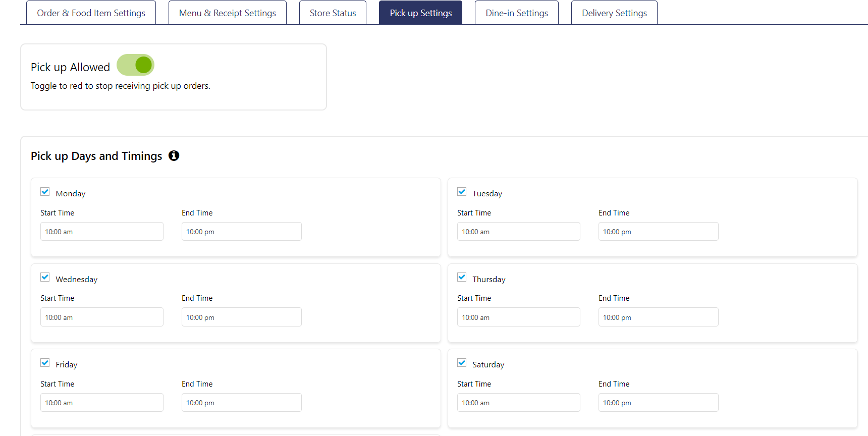The width and height of the screenshot is (868, 436).
Task: Switch to Menu & Receipt Settings tab
Action: click(x=227, y=13)
